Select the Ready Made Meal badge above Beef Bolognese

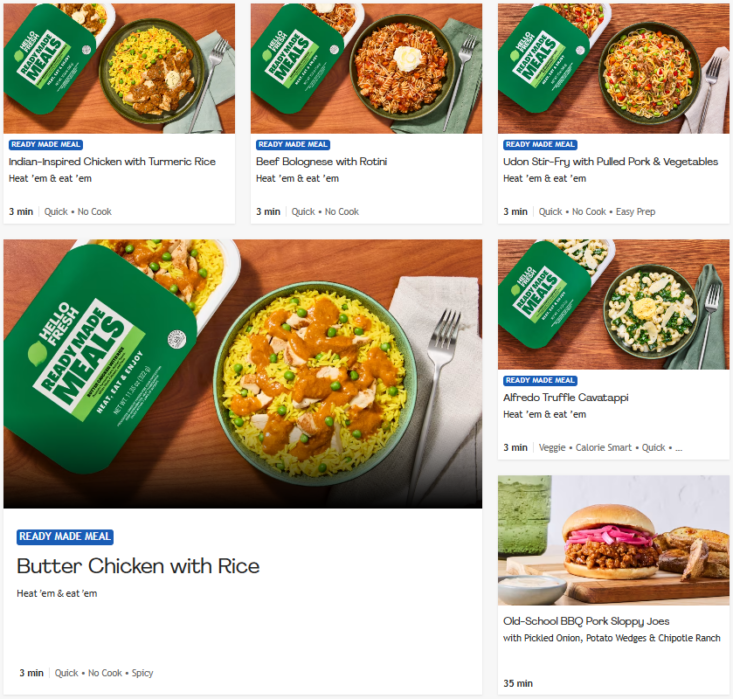pyautogui.click(x=293, y=145)
